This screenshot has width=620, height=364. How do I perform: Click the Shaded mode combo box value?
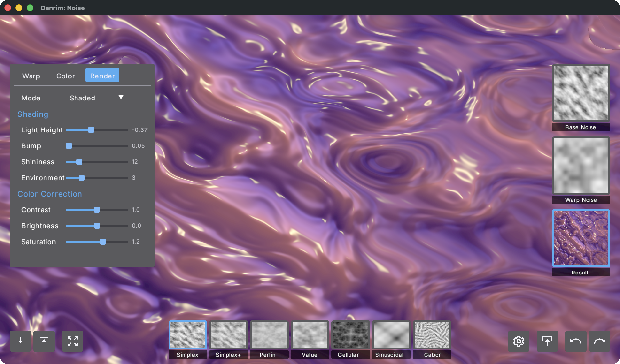[x=82, y=98]
